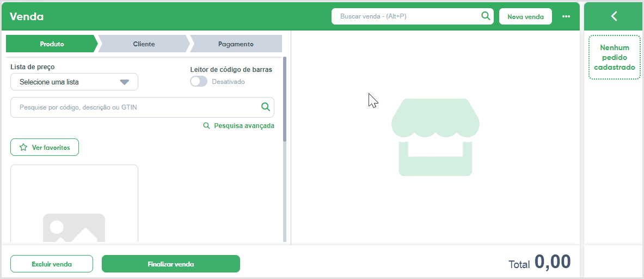Click the Venda page title
644x279 pixels.
coord(27,17)
